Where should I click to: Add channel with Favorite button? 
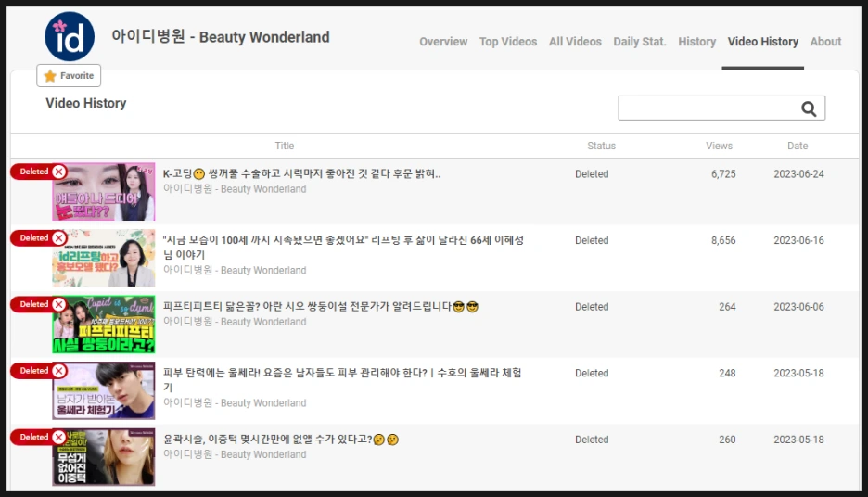(69, 76)
